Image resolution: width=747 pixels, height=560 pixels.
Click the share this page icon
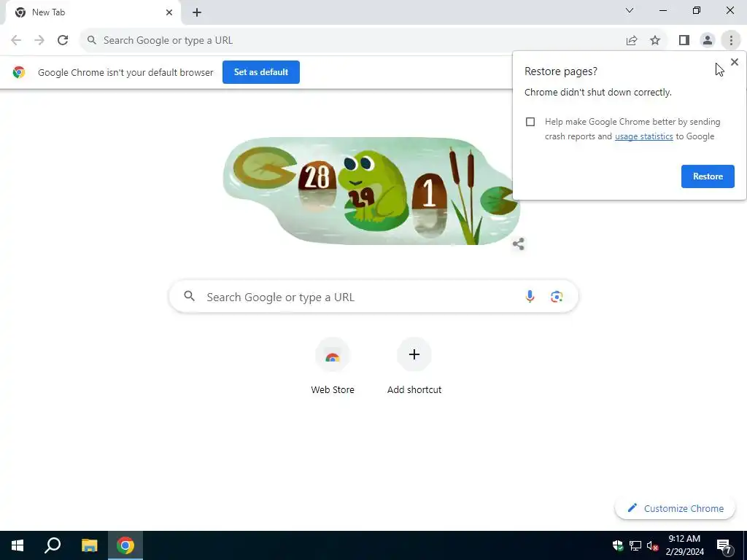click(x=632, y=41)
